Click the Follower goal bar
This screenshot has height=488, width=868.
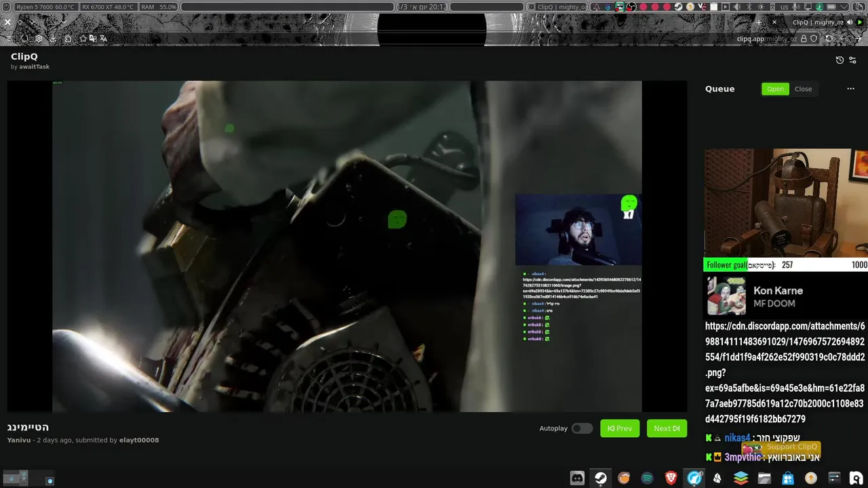click(786, 265)
